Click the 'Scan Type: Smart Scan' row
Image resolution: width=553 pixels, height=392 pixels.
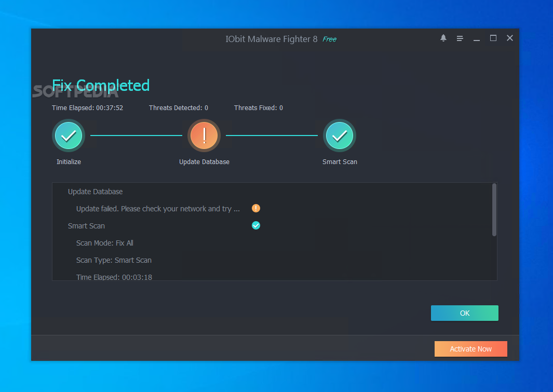coord(114,260)
